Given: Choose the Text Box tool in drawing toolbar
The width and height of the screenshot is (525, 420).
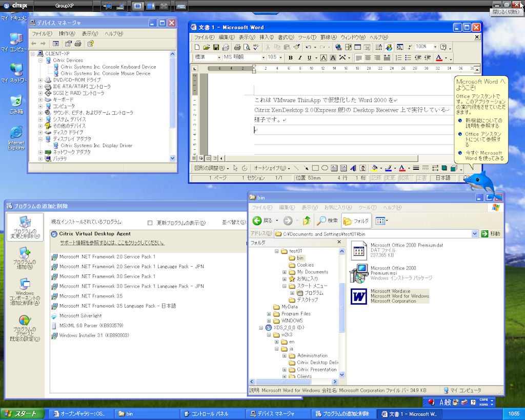Looking at the screenshot, I should coord(334,168).
